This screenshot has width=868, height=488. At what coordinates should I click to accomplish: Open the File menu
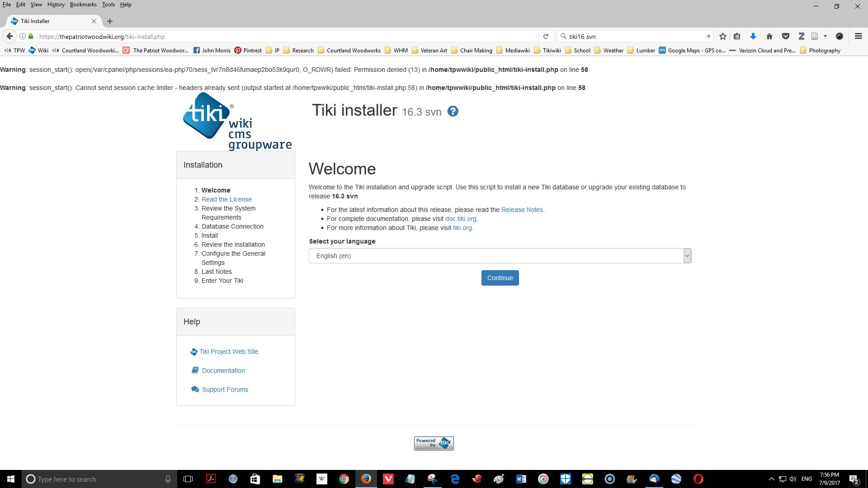pos(7,5)
